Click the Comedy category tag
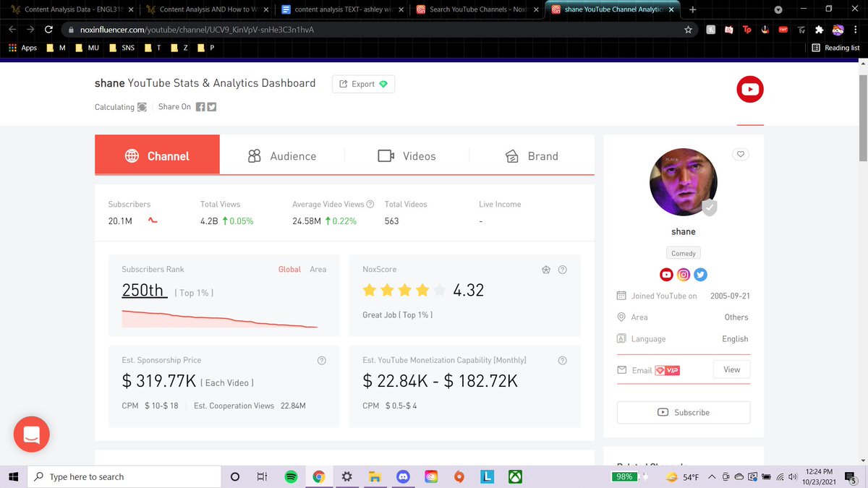868x488 pixels. [684, 254]
